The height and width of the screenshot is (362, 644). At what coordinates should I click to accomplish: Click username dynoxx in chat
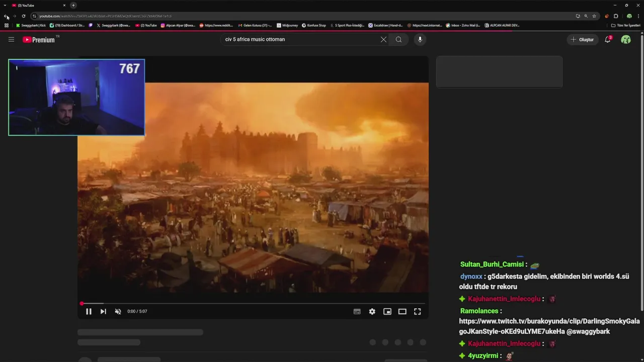click(x=471, y=277)
